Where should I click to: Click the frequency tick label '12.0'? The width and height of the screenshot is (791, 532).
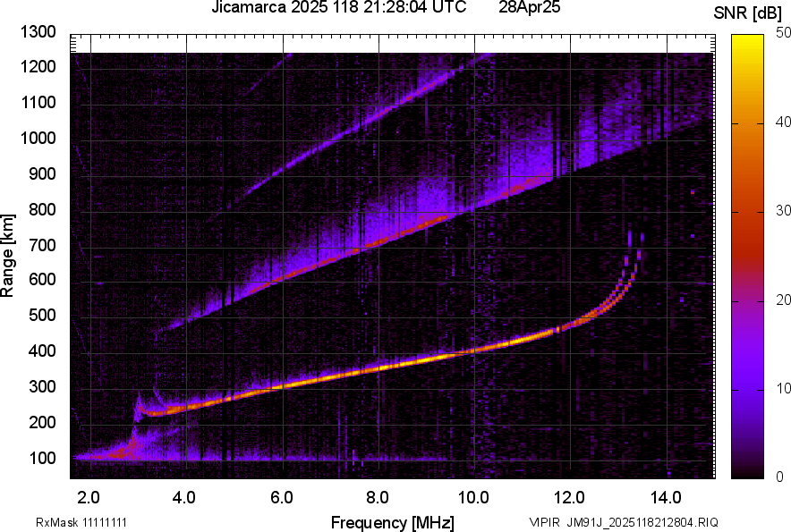(x=569, y=498)
